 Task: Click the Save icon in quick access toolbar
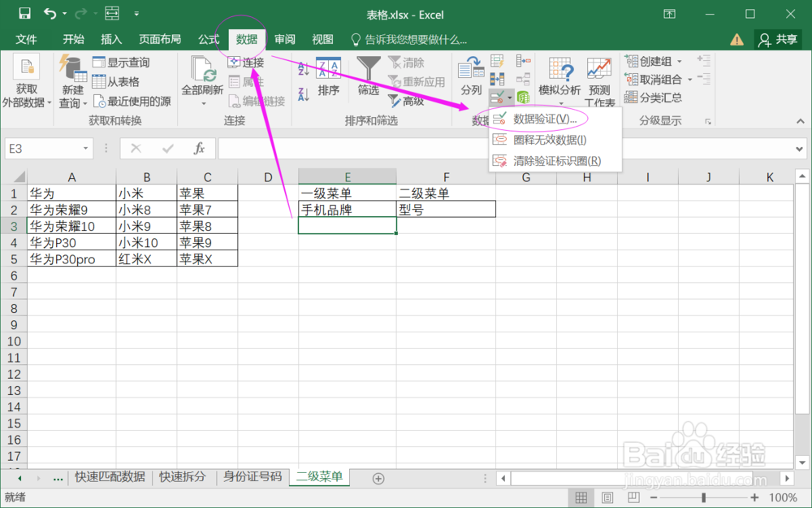(x=24, y=14)
